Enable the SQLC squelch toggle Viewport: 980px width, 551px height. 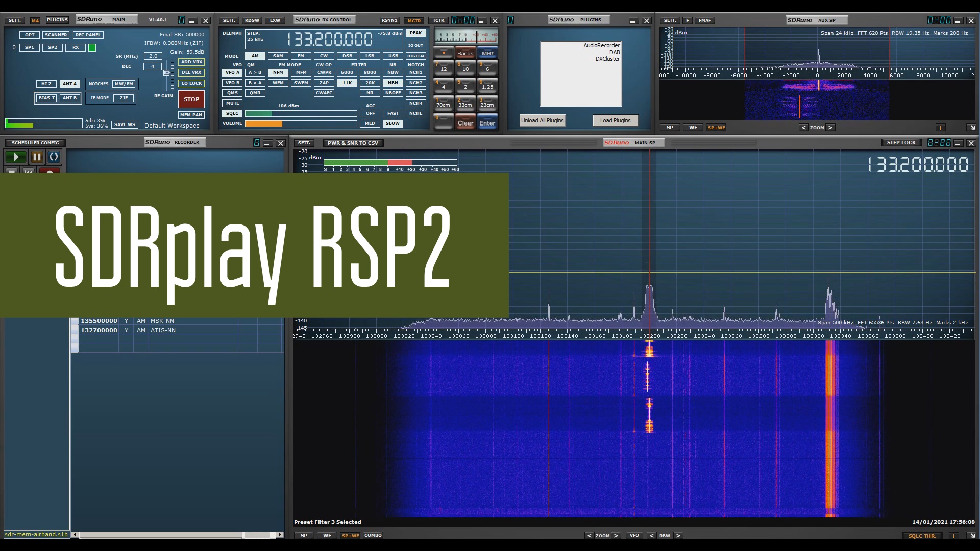click(x=232, y=113)
